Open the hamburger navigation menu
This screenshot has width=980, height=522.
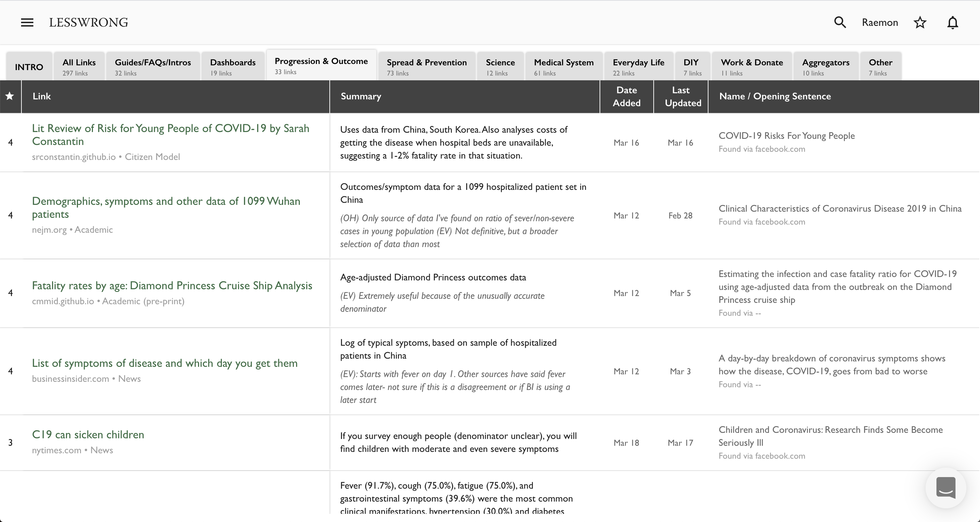pos(27,22)
